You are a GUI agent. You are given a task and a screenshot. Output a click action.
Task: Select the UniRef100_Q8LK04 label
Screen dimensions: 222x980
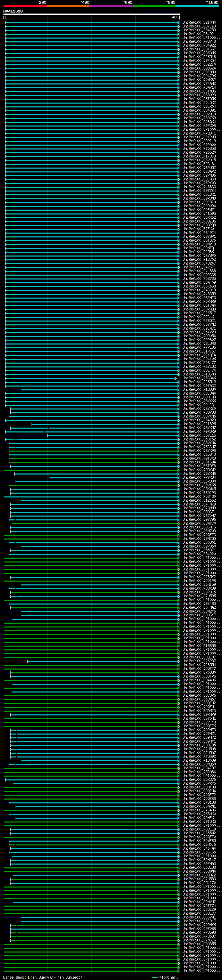tap(199, 106)
